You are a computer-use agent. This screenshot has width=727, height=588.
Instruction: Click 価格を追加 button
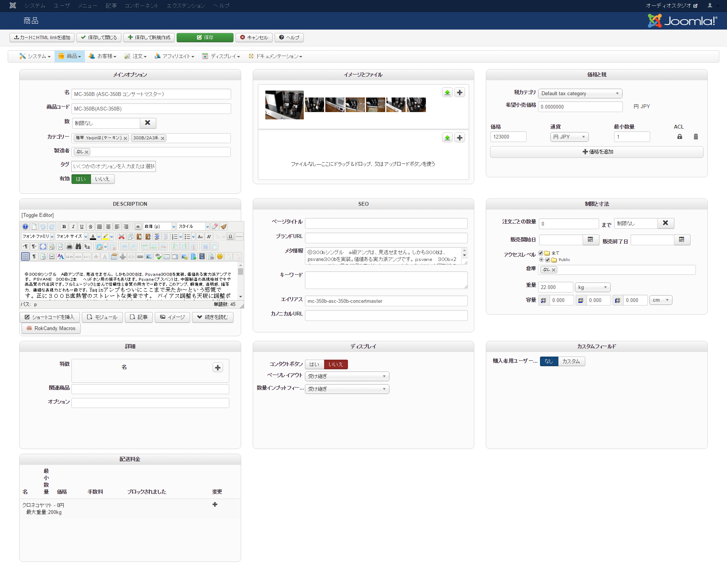(597, 152)
